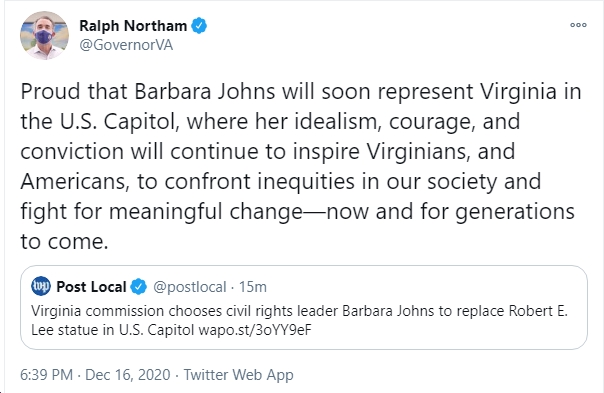604x393 pixels.
Task: Open the @postlocal handle in quoted tweet
Action: pyautogui.click(x=190, y=287)
